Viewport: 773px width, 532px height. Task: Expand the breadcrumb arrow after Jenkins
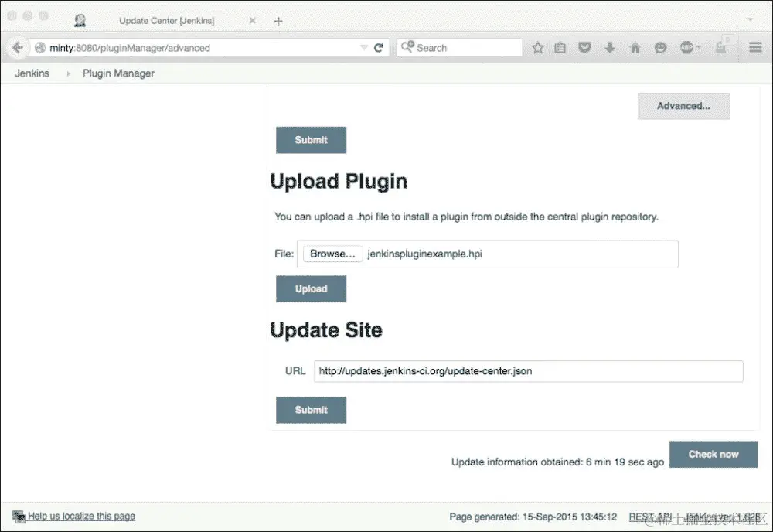coord(68,73)
